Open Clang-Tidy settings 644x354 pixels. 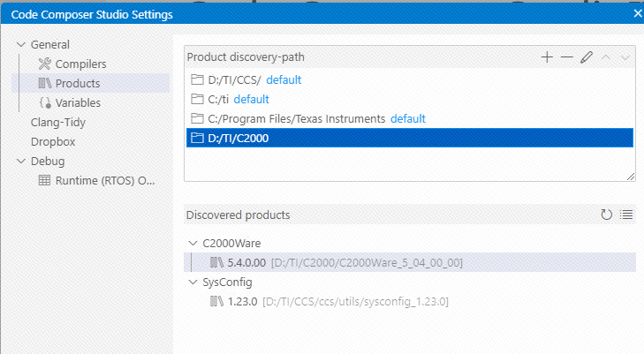58,122
